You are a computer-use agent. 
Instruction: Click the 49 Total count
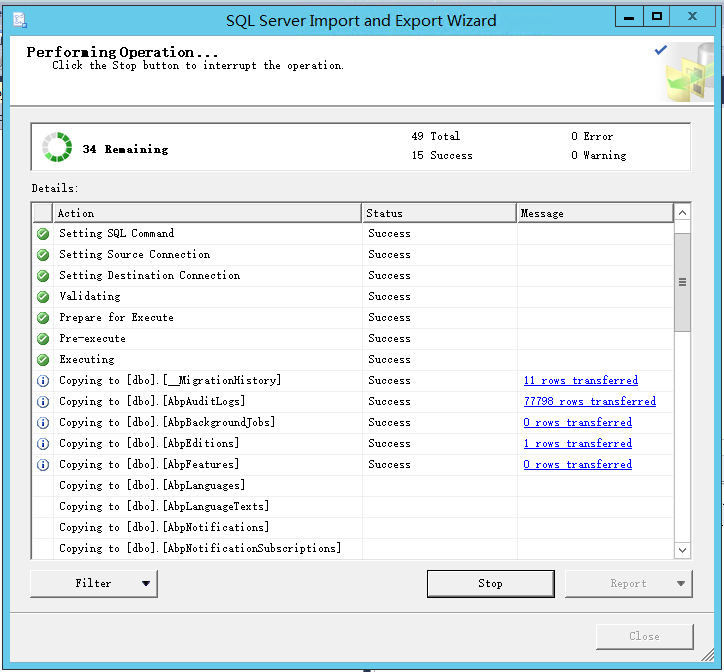point(435,136)
